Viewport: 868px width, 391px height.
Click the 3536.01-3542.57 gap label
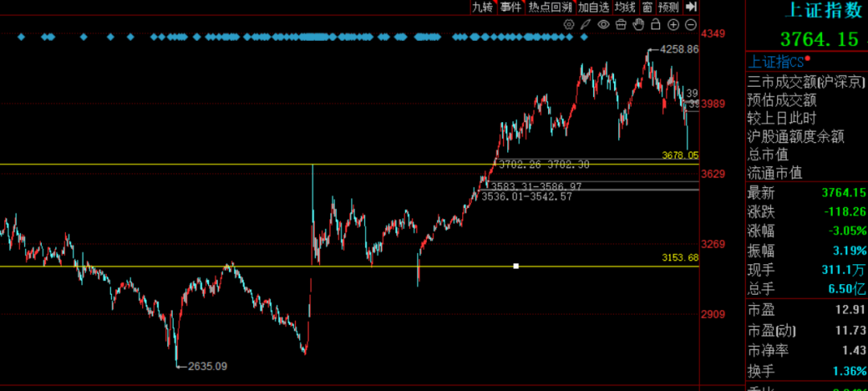coord(526,197)
